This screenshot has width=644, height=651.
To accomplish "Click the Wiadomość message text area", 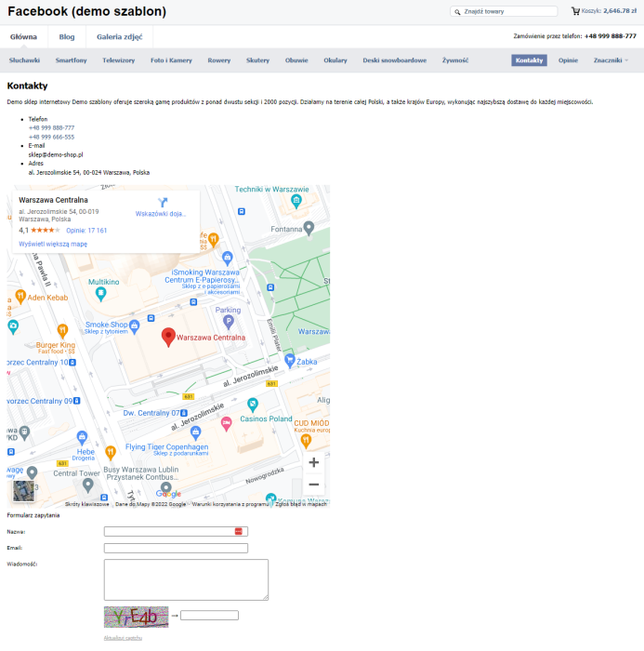I will click(186, 579).
